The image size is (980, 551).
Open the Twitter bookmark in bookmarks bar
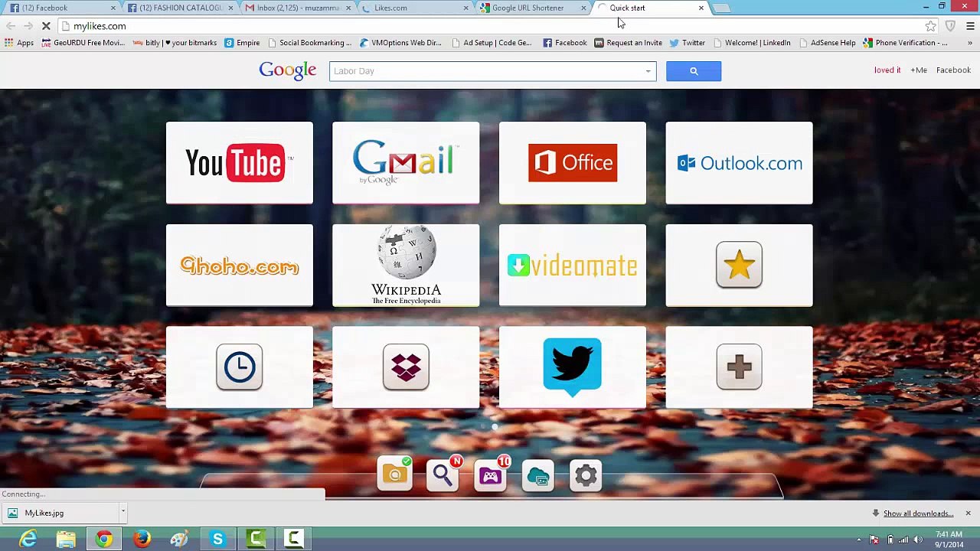pyautogui.click(x=687, y=43)
